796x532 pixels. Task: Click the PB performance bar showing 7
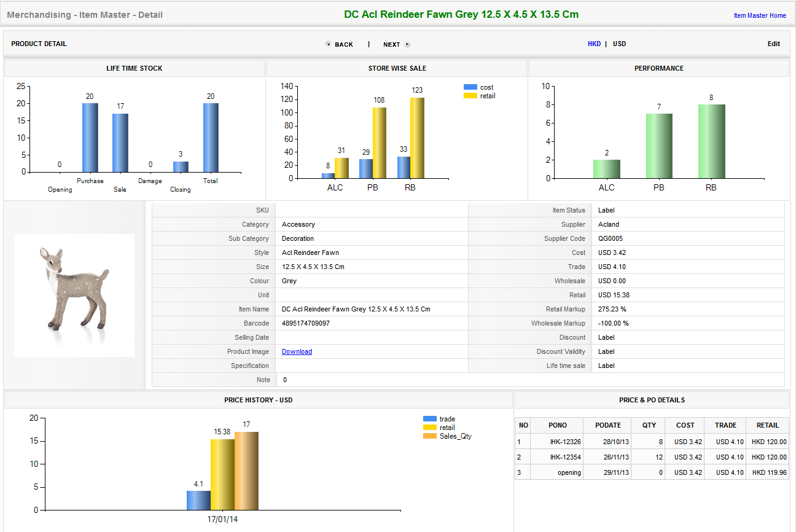659,146
